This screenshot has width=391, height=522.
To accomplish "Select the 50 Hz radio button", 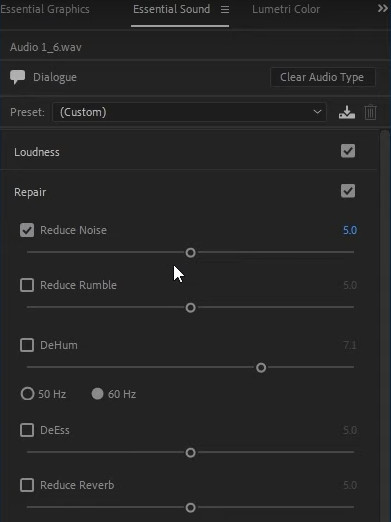I will 27,394.
